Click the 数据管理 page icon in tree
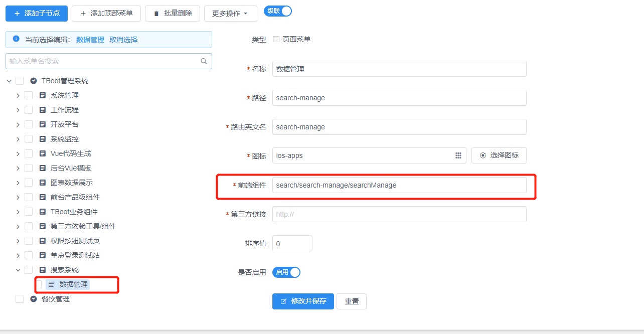This screenshot has width=644, height=334. tap(52, 284)
